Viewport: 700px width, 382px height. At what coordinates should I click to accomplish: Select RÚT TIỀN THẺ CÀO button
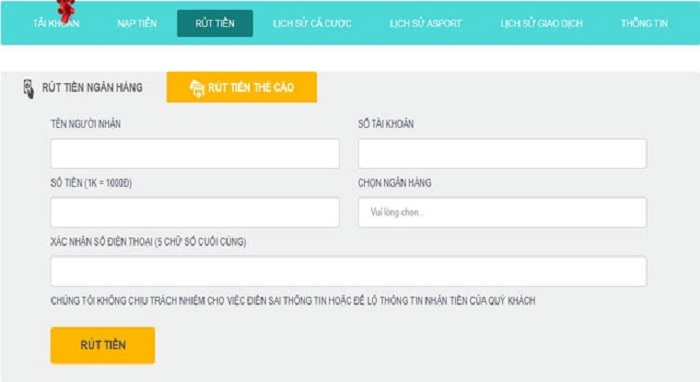(x=242, y=87)
